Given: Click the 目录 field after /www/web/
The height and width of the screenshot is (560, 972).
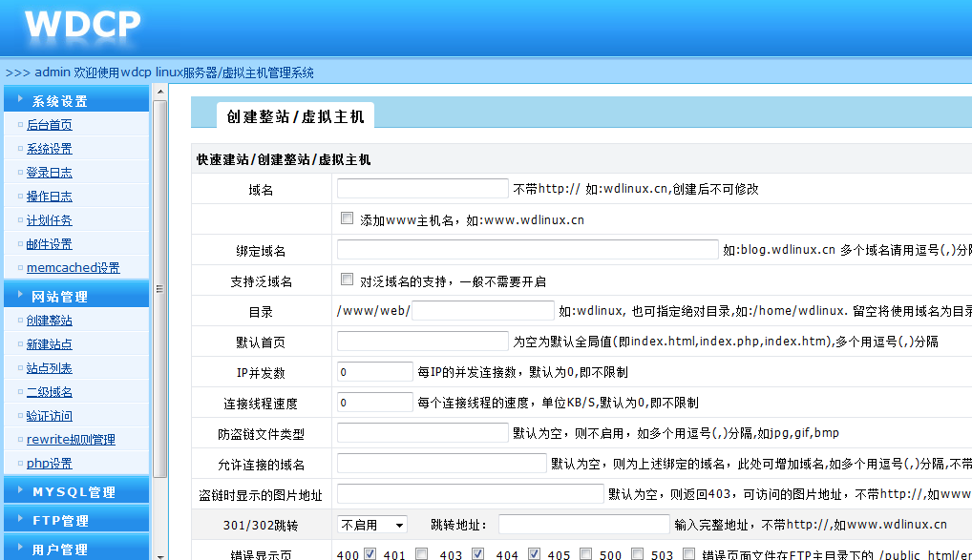Looking at the screenshot, I should [x=483, y=310].
